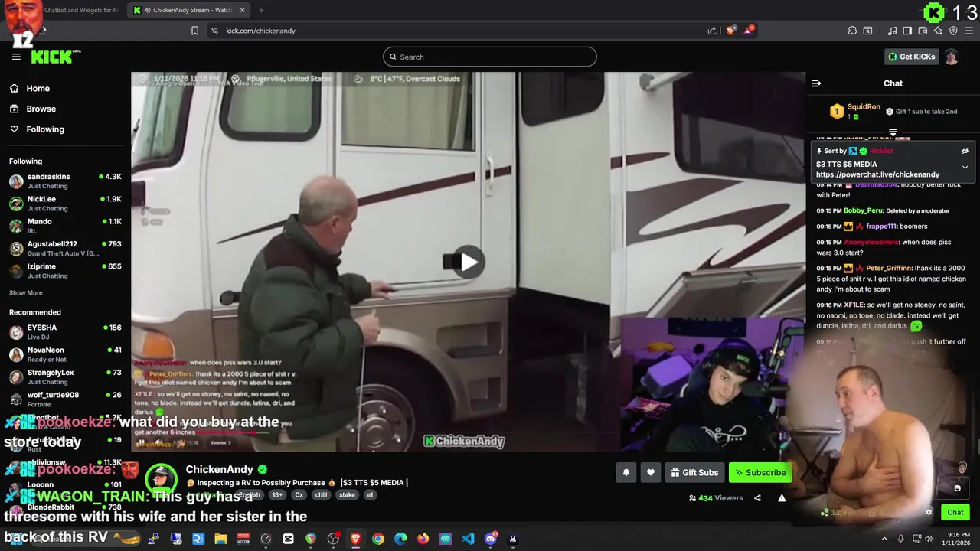Share page via browser share icon
The height and width of the screenshot is (551, 980).
coord(712,31)
